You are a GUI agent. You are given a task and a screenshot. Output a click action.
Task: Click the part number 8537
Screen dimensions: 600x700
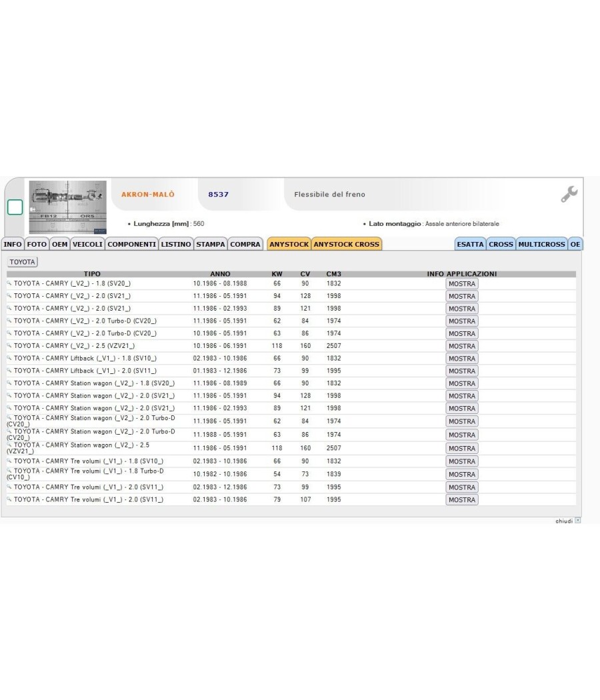pyautogui.click(x=218, y=194)
